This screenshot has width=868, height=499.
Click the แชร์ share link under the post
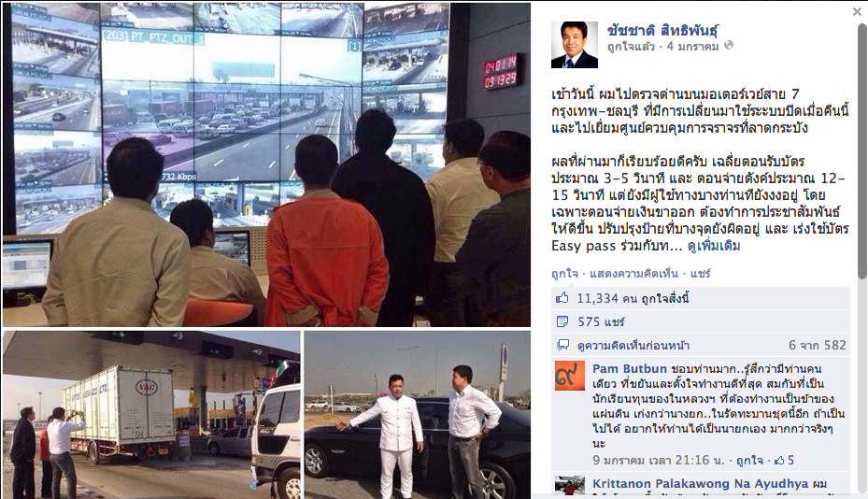700,274
